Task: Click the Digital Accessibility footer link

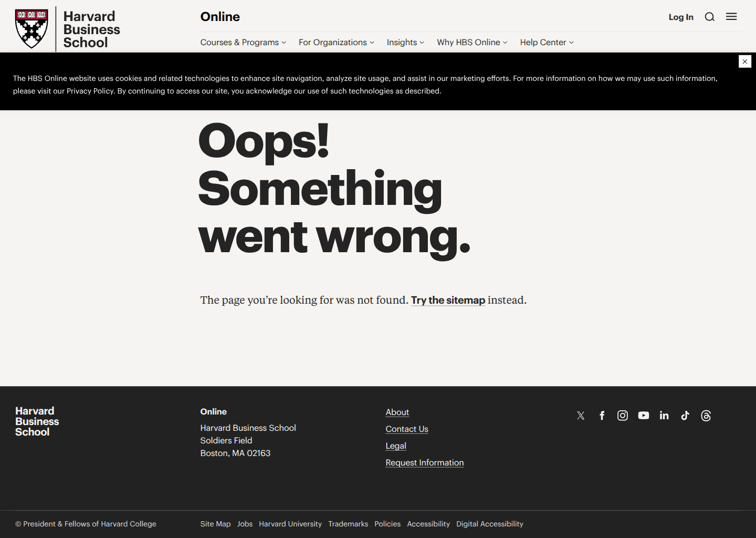Action: click(490, 524)
